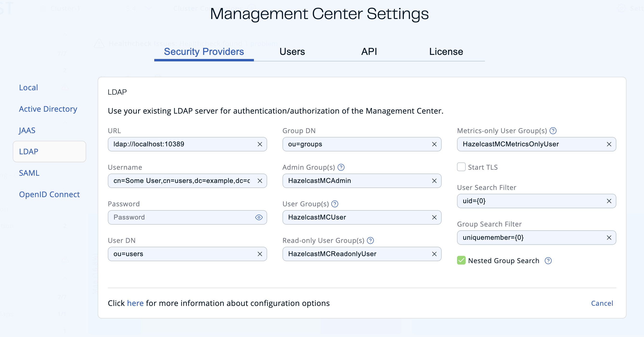Select Active Directory in the sidebar

click(x=48, y=109)
